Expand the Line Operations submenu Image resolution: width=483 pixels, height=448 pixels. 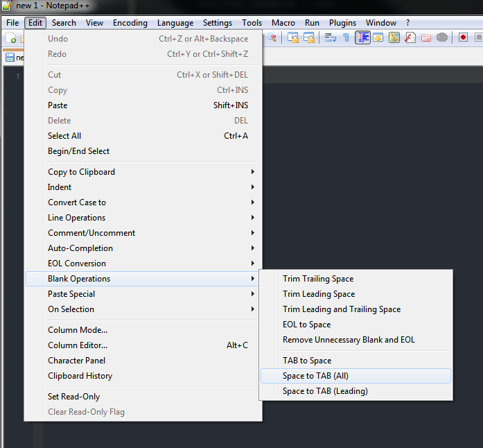tap(143, 218)
